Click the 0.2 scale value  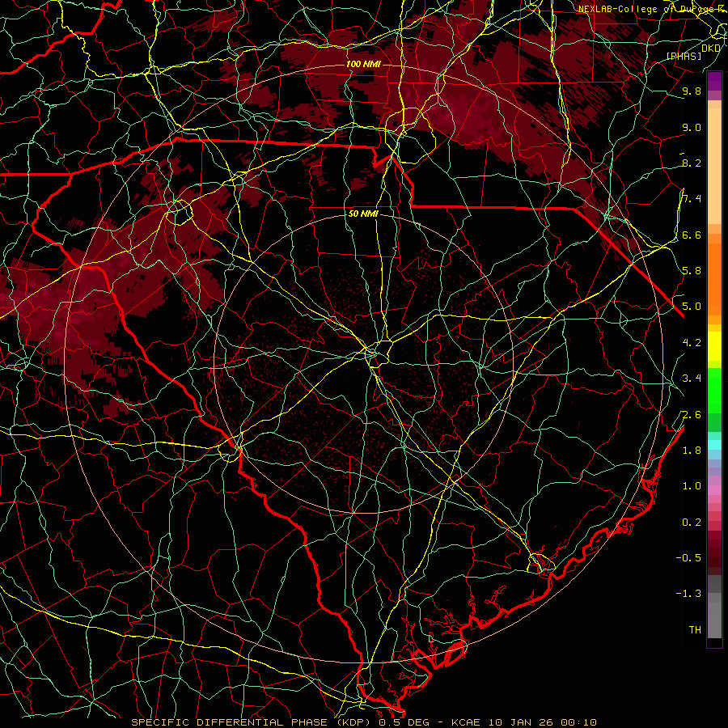pos(692,522)
